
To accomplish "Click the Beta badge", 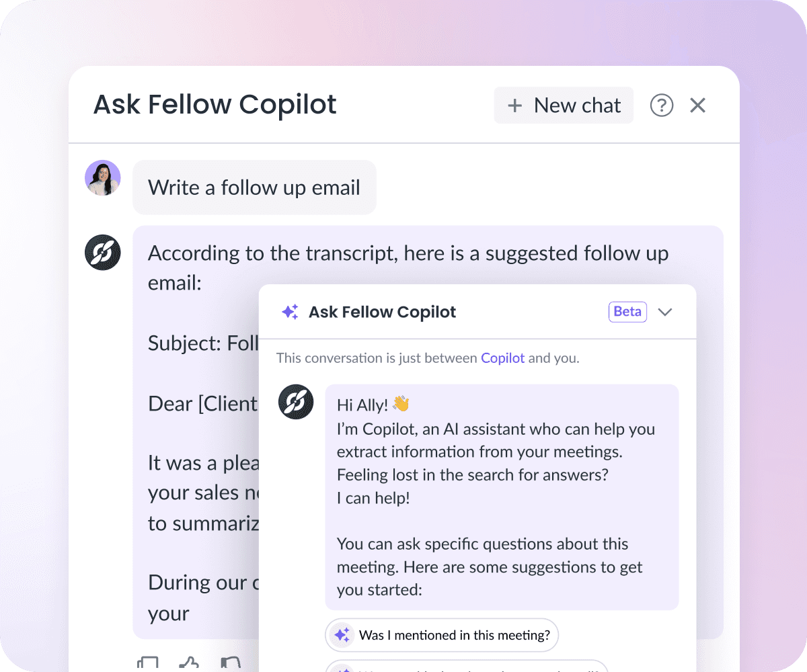I will 627,312.
